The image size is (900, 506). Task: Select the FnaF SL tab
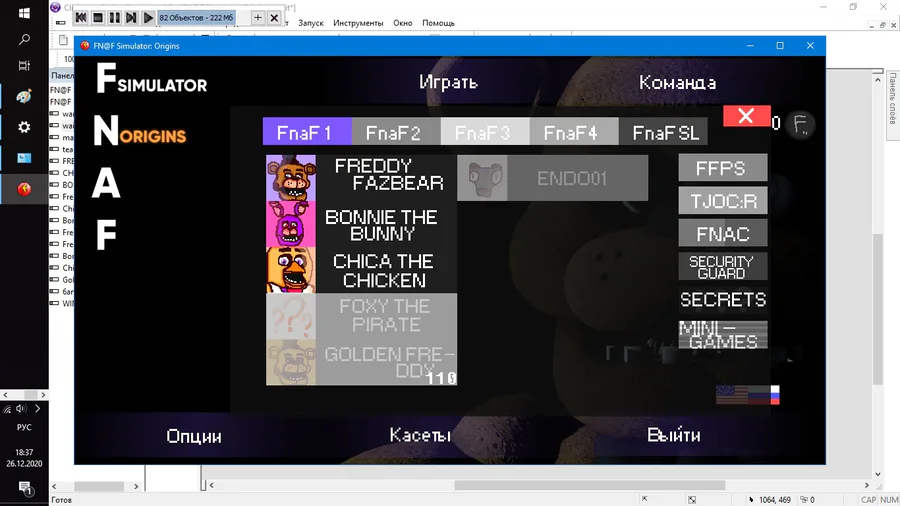(664, 131)
